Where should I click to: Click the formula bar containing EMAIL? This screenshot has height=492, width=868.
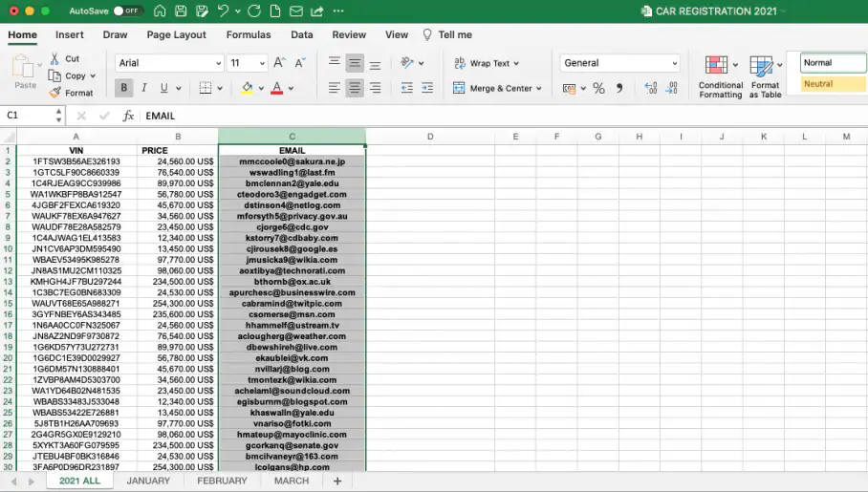[x=504, y=116]
